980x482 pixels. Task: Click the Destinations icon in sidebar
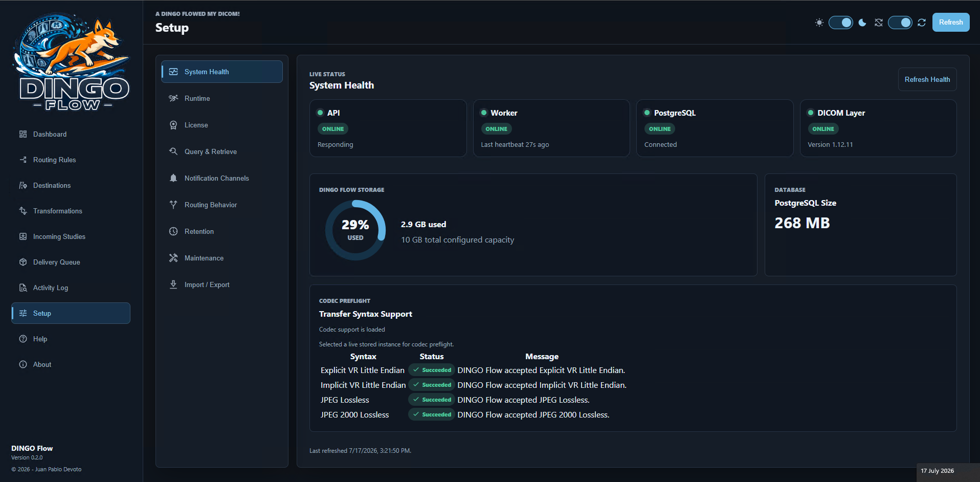click(x=23, y=185)
